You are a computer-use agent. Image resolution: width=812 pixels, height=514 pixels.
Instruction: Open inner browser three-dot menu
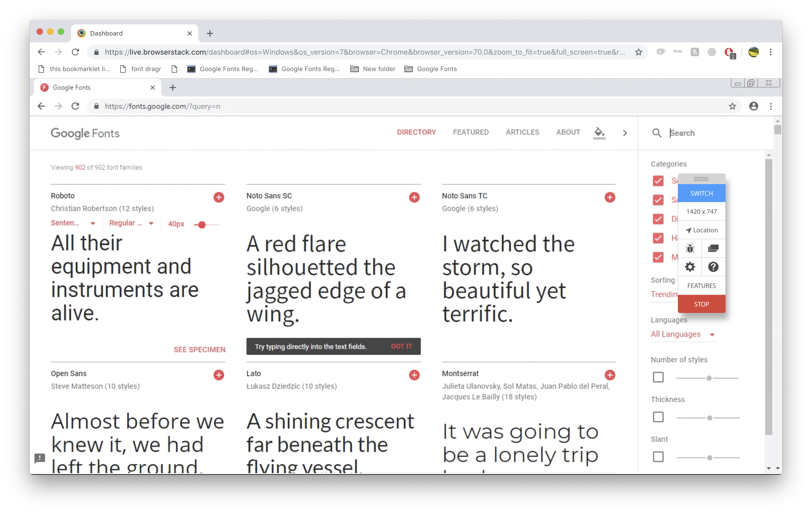[x=771, y=106]
